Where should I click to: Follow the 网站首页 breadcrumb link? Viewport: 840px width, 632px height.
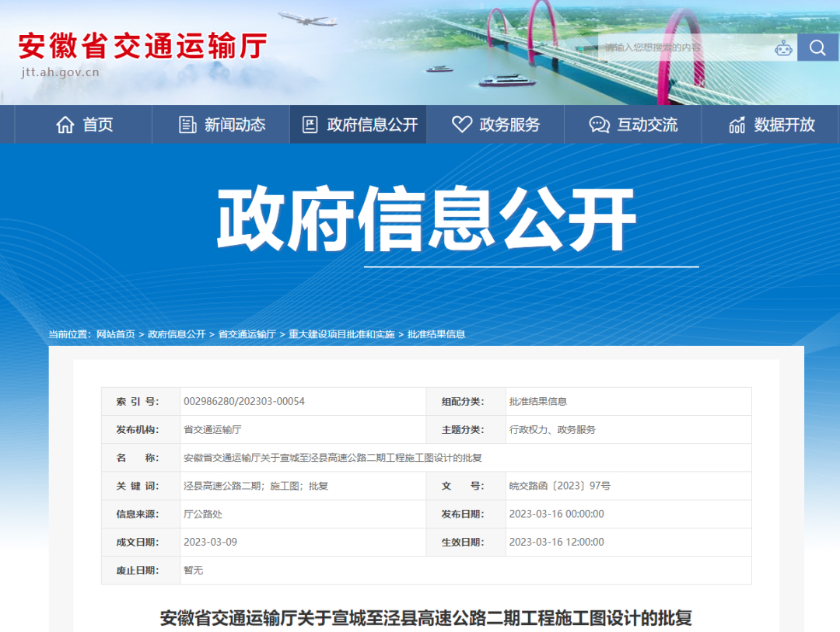tap(113, 334)
